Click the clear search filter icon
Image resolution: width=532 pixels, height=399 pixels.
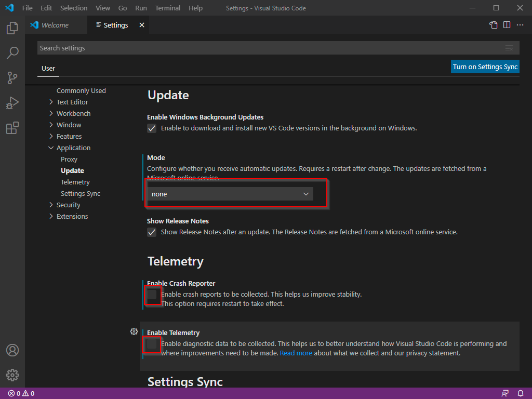[x=509, y=48]
